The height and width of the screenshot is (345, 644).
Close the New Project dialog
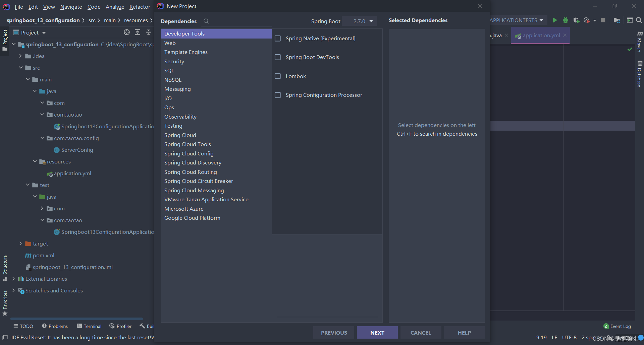[x=480, y=6]
